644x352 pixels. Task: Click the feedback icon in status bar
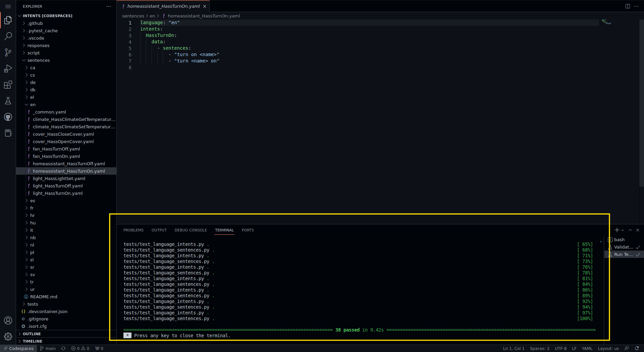627,348
